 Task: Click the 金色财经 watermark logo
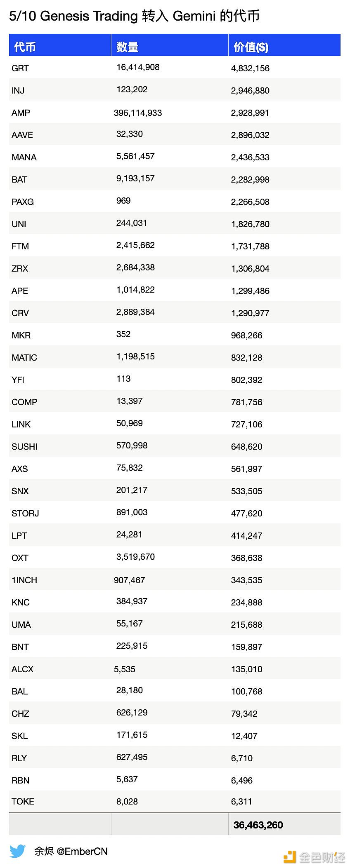[x=315, y=856]
